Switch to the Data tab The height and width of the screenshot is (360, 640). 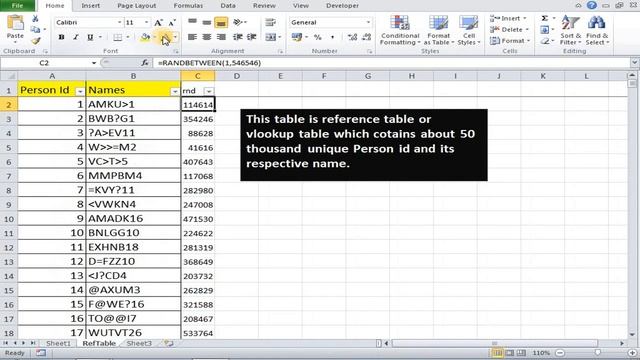[x=228, y=6]
